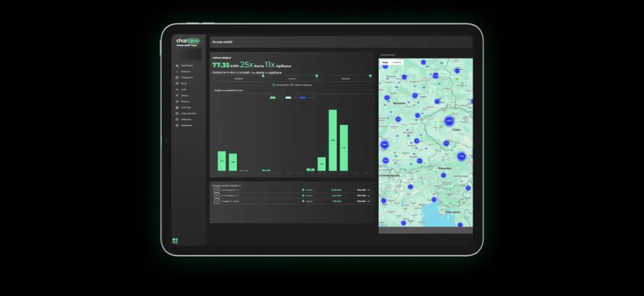Click the first green bar in chart
The image size is (644, 296).
click(x=221, y=161)
